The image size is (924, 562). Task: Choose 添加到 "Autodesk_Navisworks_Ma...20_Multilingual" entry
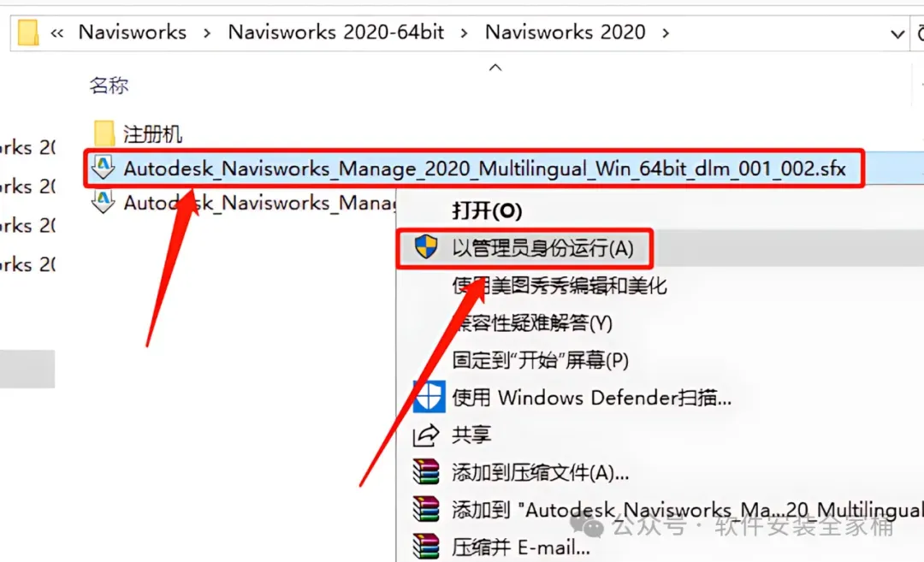click(688, 510)
